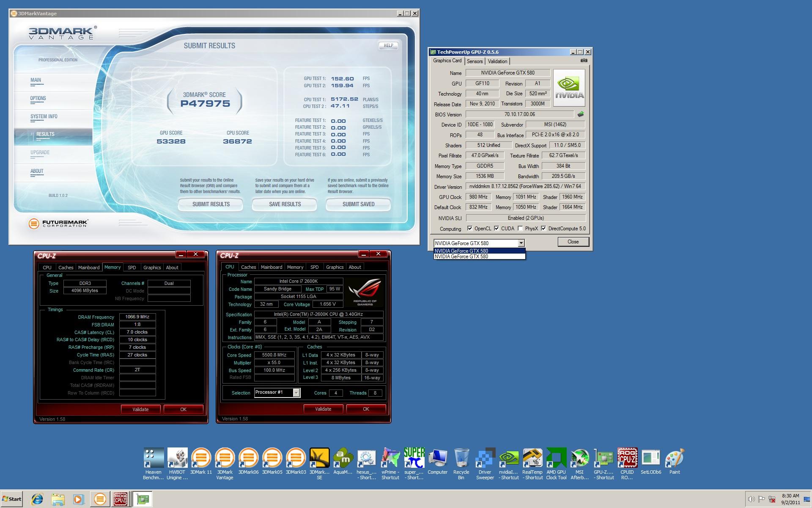Open HWBOT Unigine desktop icon
The height and width of the screenshot is (508, 812).
[x=177, y=464]
